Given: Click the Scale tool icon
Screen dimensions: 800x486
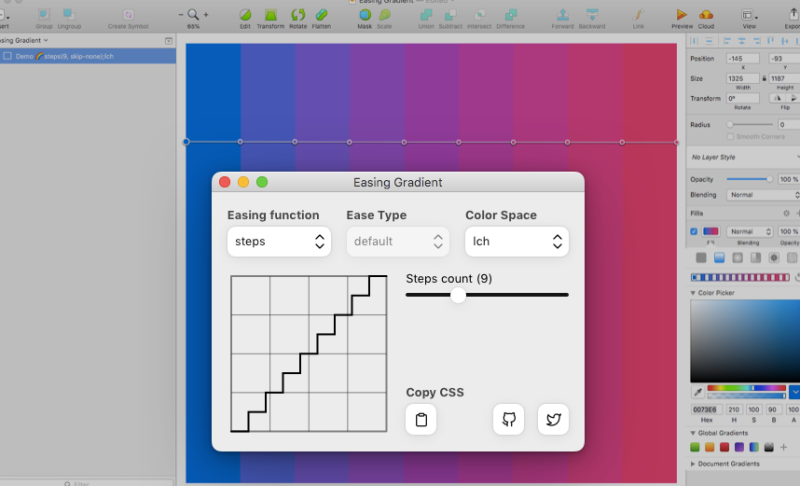Looking at the screenshot, I should point(385,15).
